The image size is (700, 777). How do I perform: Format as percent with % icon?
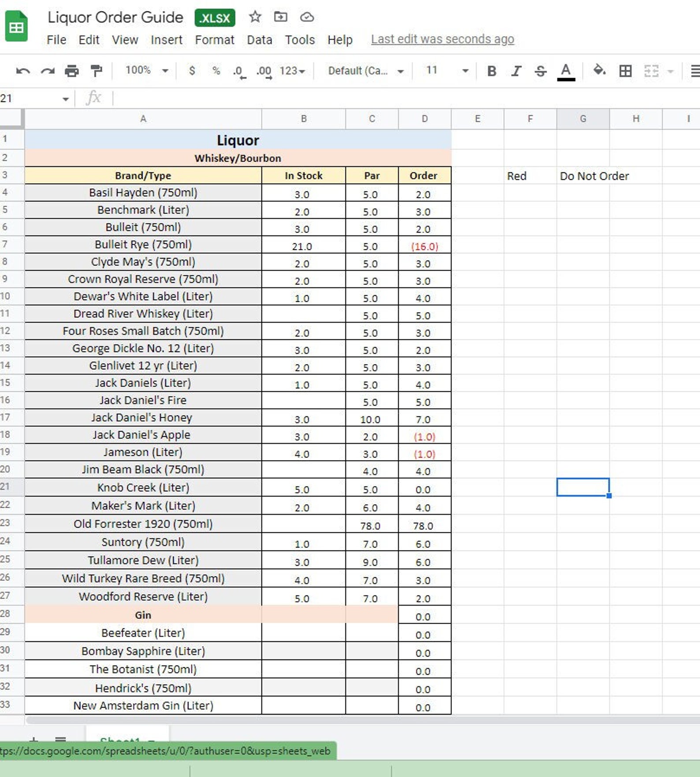tap(216, 71)
